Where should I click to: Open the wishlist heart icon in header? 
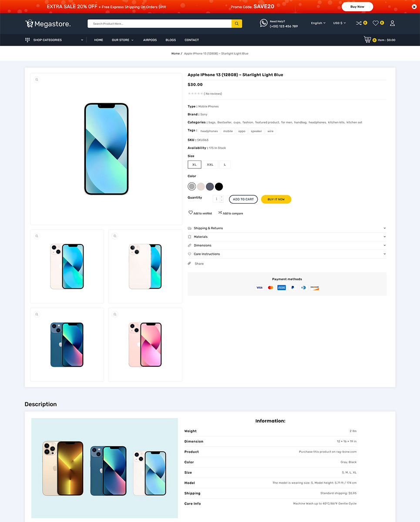(x=376, y=23)
